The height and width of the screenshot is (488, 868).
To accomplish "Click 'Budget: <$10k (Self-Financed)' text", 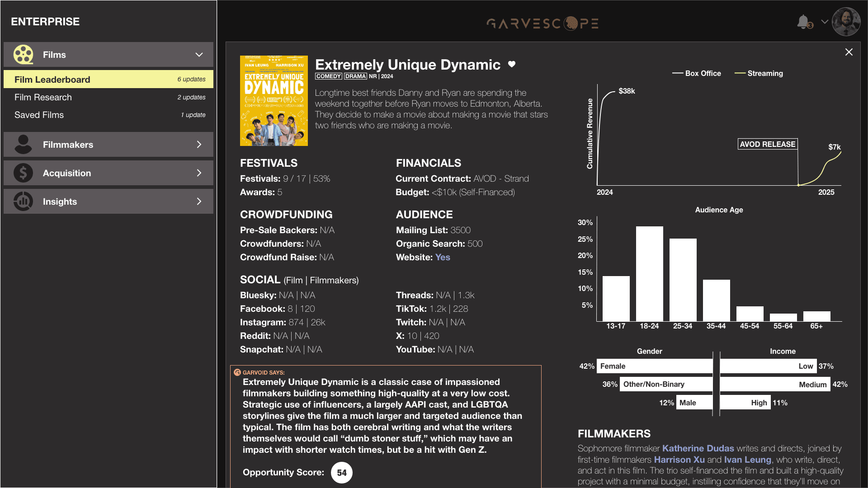I will pos(455,192).
